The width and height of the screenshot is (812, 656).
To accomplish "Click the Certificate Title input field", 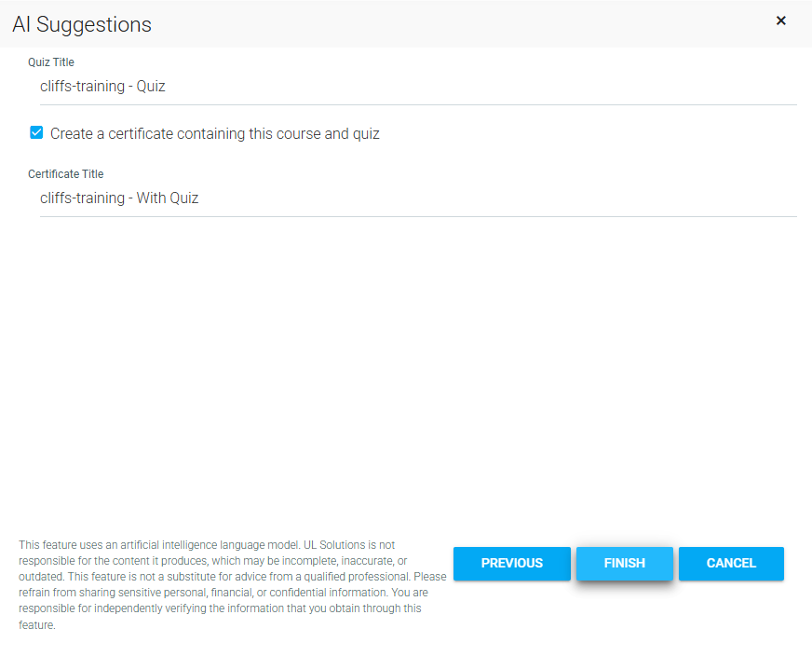I will point(419,198).
